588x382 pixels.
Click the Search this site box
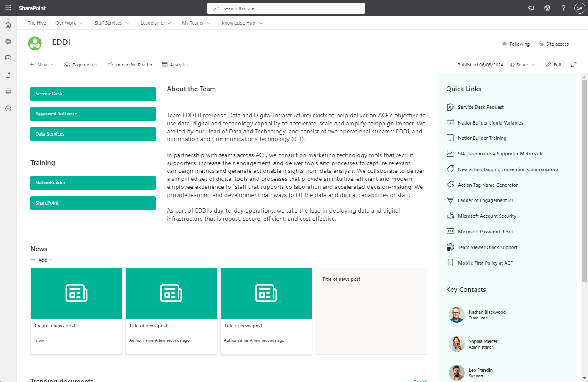(286, 8)
